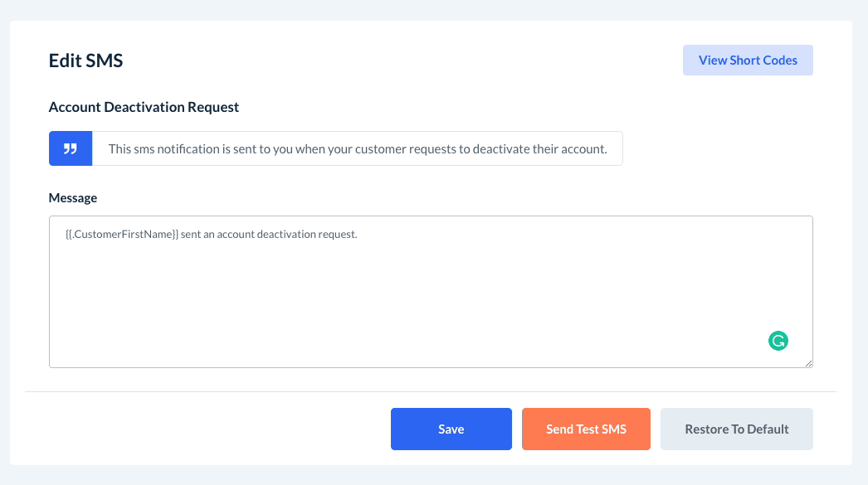Open the View Short Codes list
The image size is (868, 485).
click(x=748, y=61)
